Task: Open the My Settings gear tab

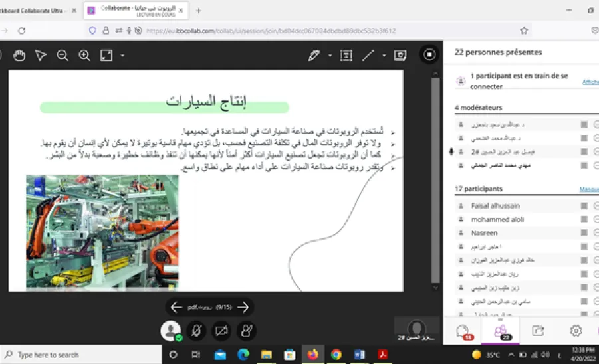Action: tap(576, 331)
